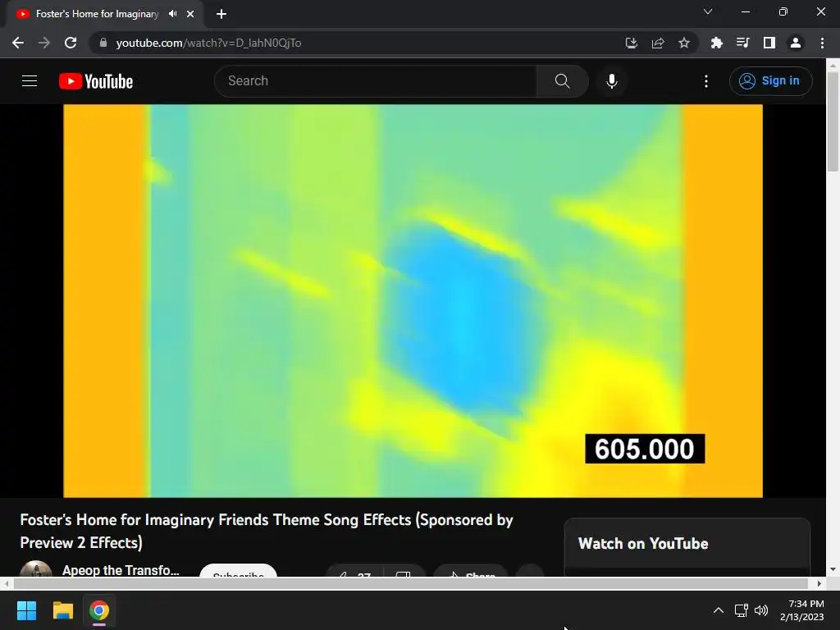Click the video player frame
The width and height of the screenshot is (840, 630).
pos(413,300)
